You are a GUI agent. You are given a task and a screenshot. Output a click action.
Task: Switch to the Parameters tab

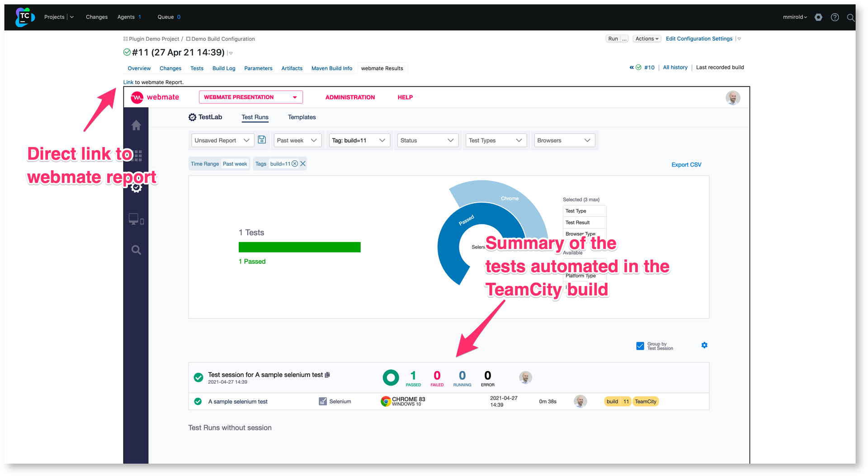258,68
